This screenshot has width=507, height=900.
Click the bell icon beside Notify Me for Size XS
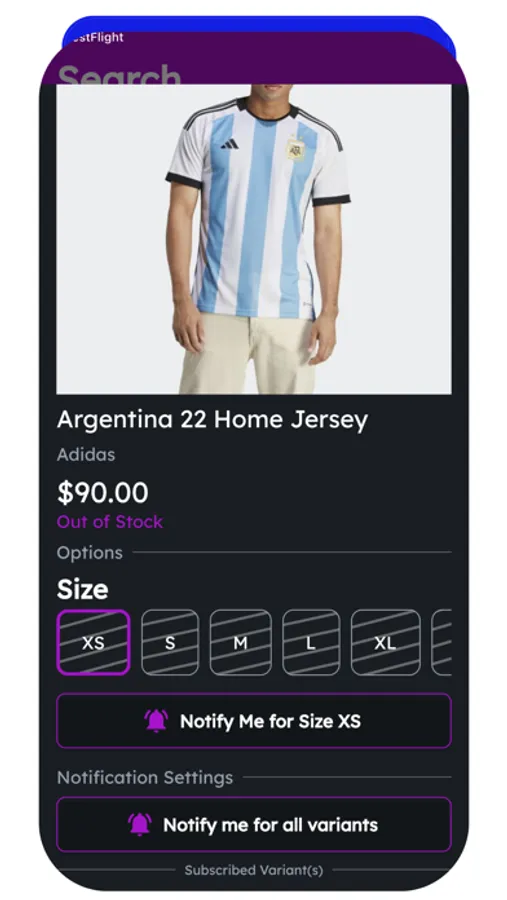156,720
